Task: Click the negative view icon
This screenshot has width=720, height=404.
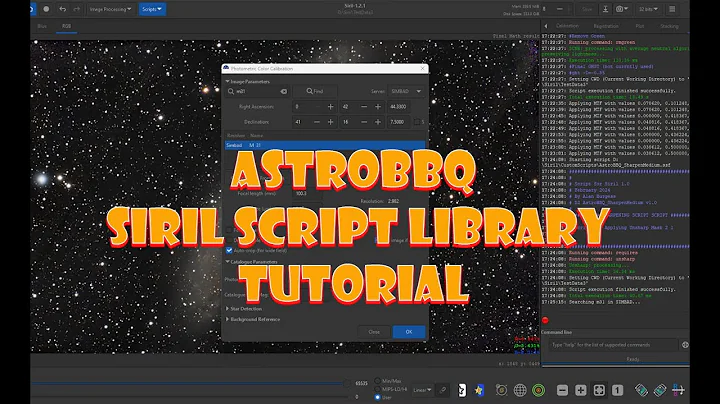Action: (x=461, y=390)
